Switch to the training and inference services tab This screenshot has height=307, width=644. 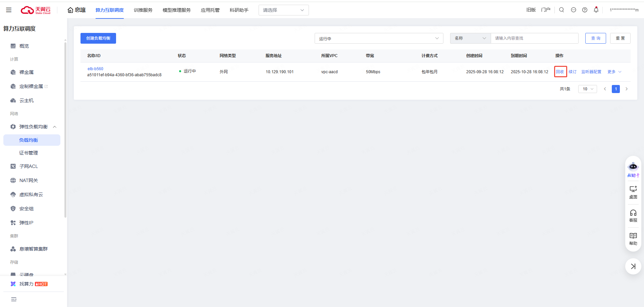143,10
